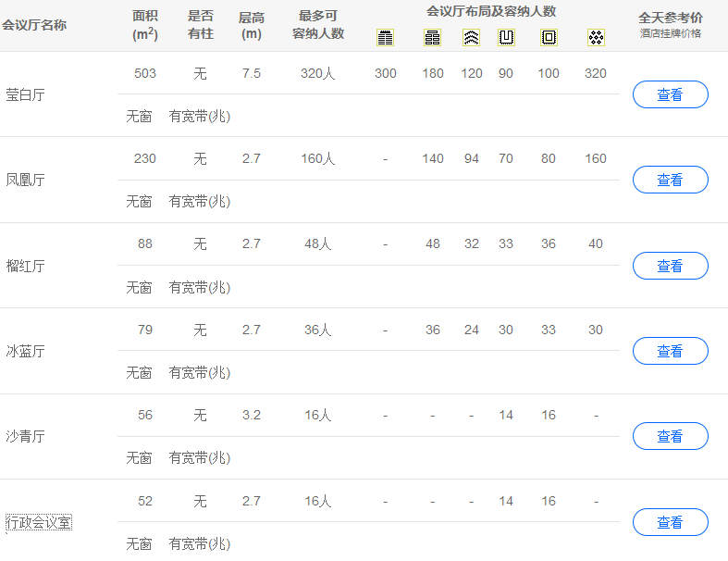
Task: Click the fishbone chevron layout icon
Action: click(472, 38)
